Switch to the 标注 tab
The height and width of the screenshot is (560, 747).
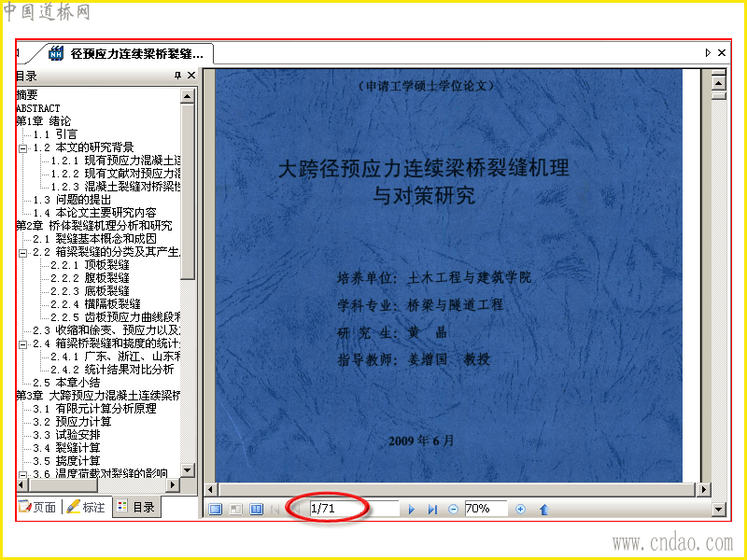[86, 507]
